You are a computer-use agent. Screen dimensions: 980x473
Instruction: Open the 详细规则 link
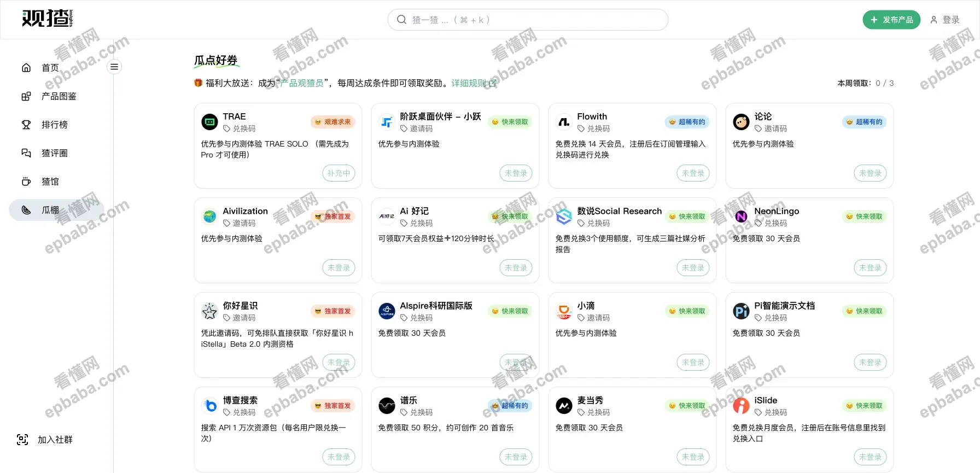[x=474, y=83]
